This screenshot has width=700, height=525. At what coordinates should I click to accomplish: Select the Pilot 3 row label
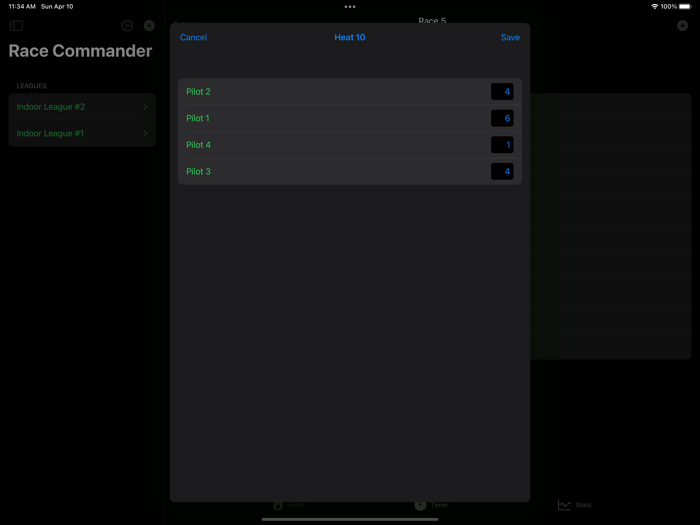pyautogui.click(x=198, y=171)
